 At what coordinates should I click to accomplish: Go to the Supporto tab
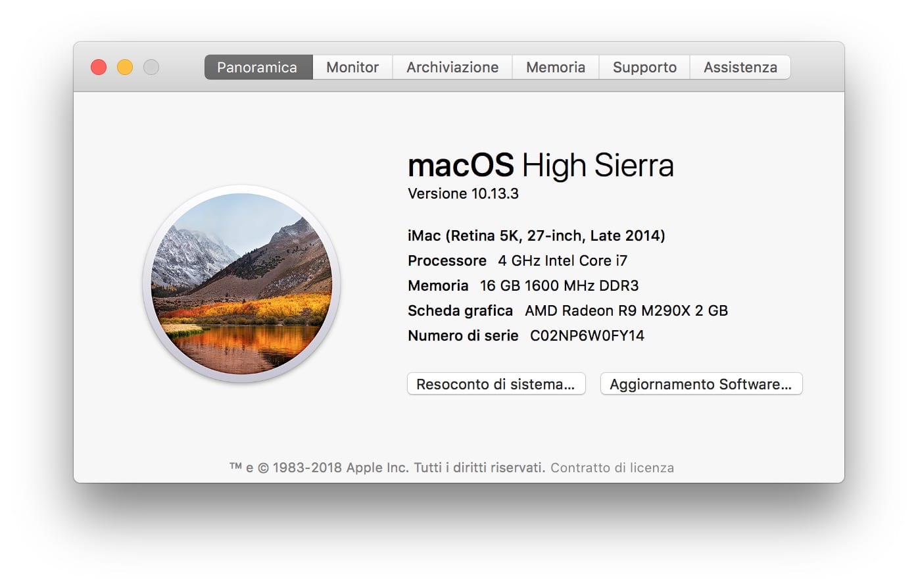pyautogui.click(x=644, y=67)
